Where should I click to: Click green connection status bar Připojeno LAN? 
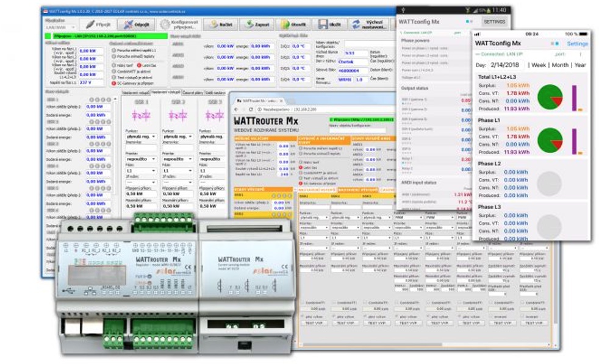110,36
